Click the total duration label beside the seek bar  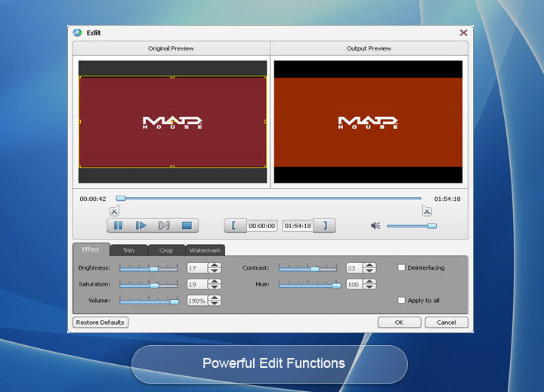pyautogui.click(x=447, y=199)
